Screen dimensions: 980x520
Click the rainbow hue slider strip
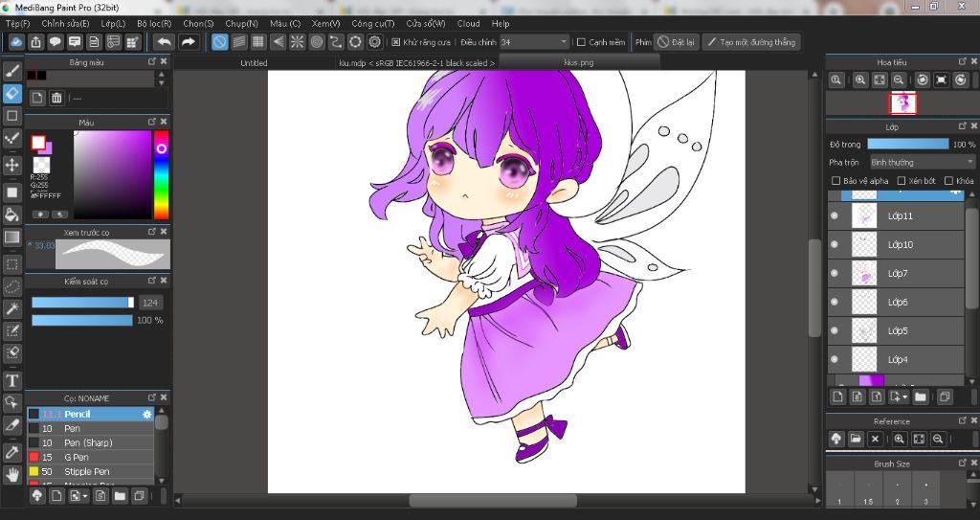coord(161,174)
